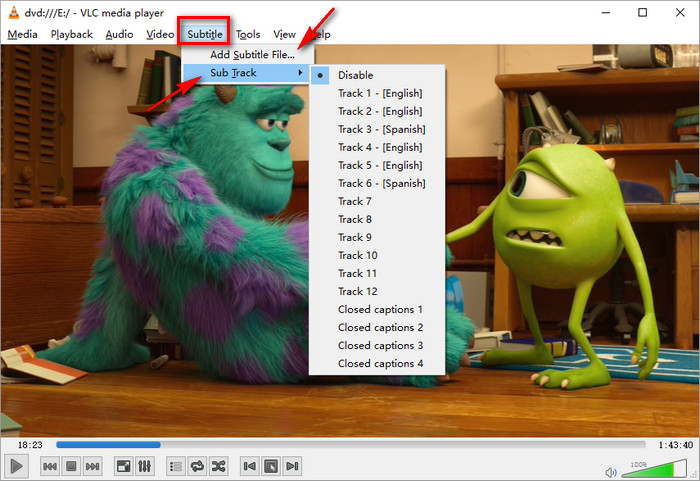Minimize the VLC window
The image size is (700, 481).
[605, 13]
